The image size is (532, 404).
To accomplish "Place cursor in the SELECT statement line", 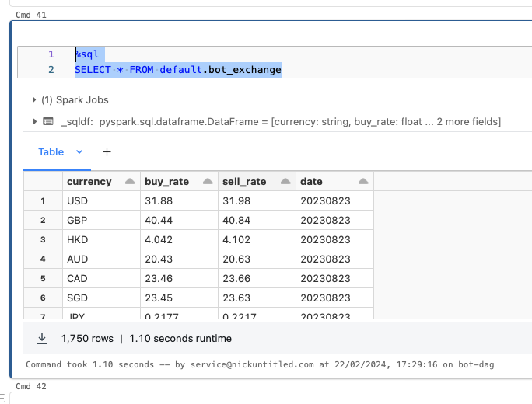I will (178, 70).
